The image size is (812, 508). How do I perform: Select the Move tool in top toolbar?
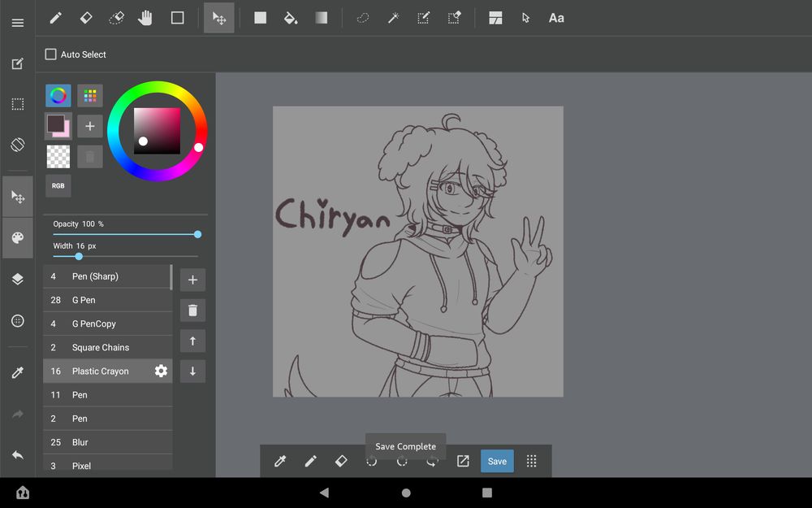[x=219, y=18]
